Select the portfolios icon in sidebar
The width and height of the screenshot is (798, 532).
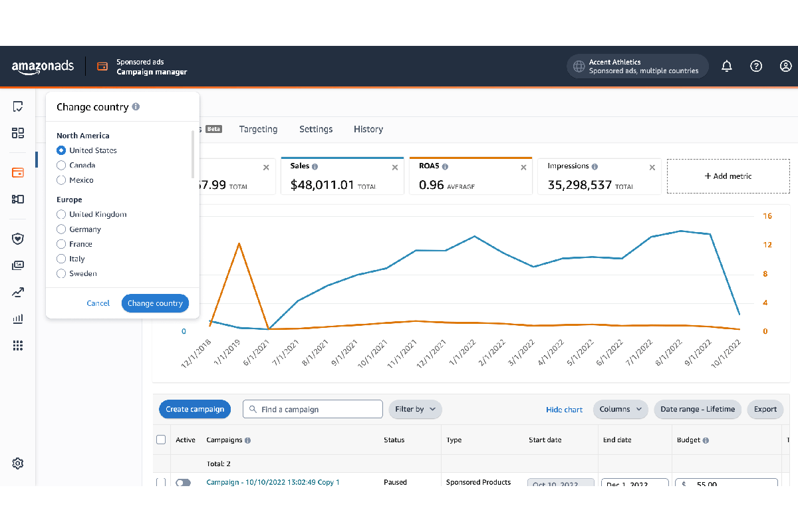coord(18,199)
